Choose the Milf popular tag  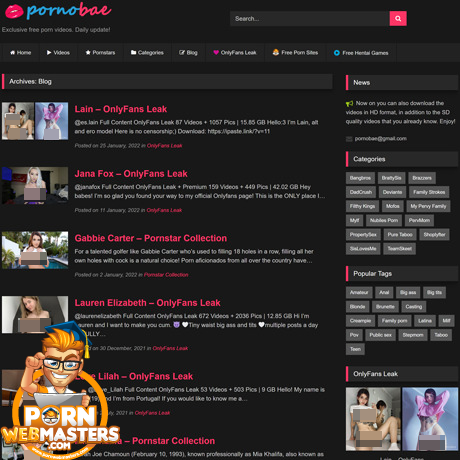pos(446,321)
